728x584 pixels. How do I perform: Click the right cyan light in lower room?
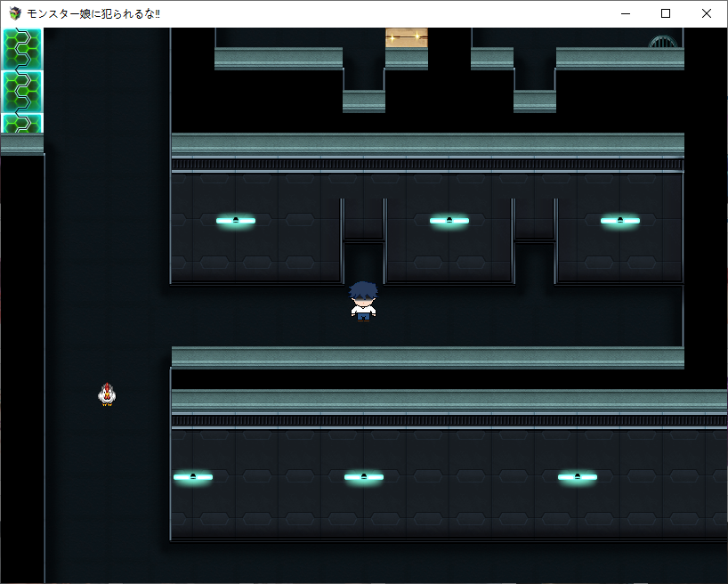(x=578, y=476)
